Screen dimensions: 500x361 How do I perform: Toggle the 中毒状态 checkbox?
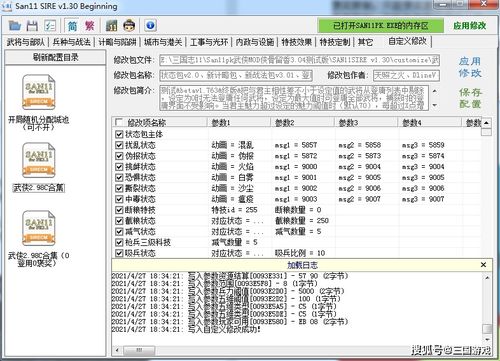[119, 199]
